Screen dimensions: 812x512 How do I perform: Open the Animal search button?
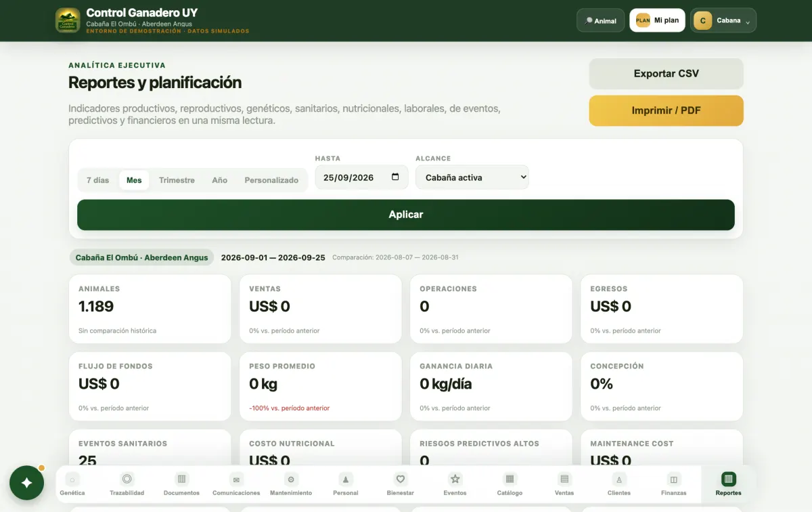pyautogui.click(x=600, y=20)
